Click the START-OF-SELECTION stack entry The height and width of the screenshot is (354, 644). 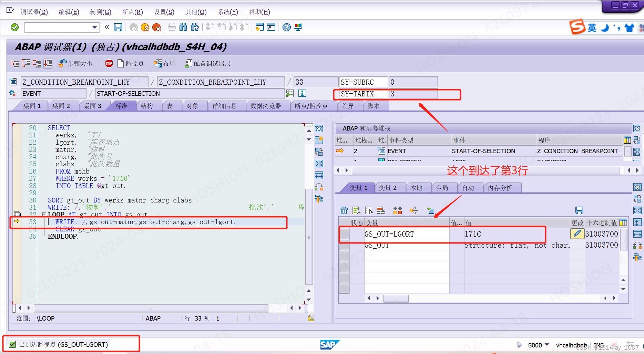pos(483,151)
